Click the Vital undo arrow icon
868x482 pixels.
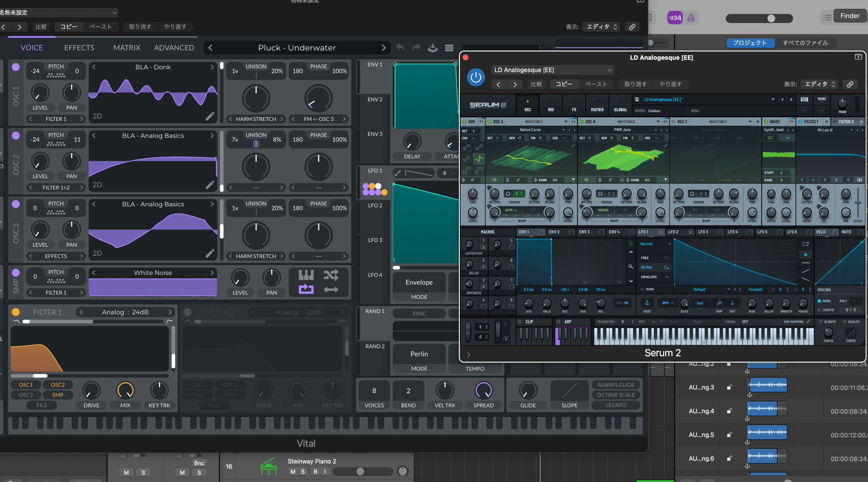[400, 48]
